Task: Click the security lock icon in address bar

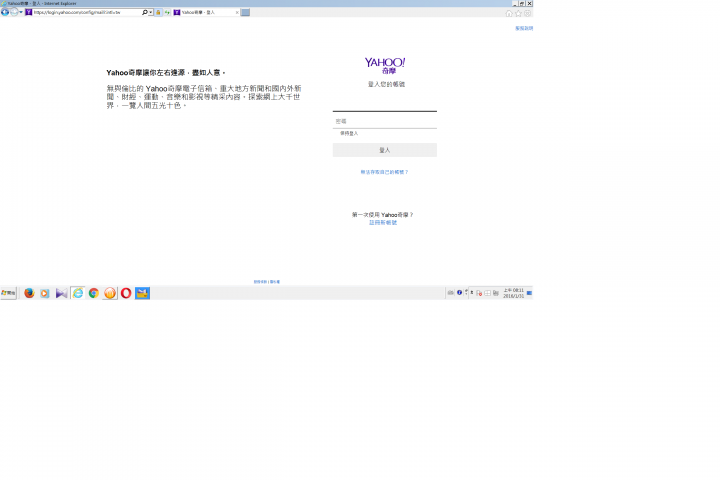Action: pyautogui.click(x=158, y=12)
